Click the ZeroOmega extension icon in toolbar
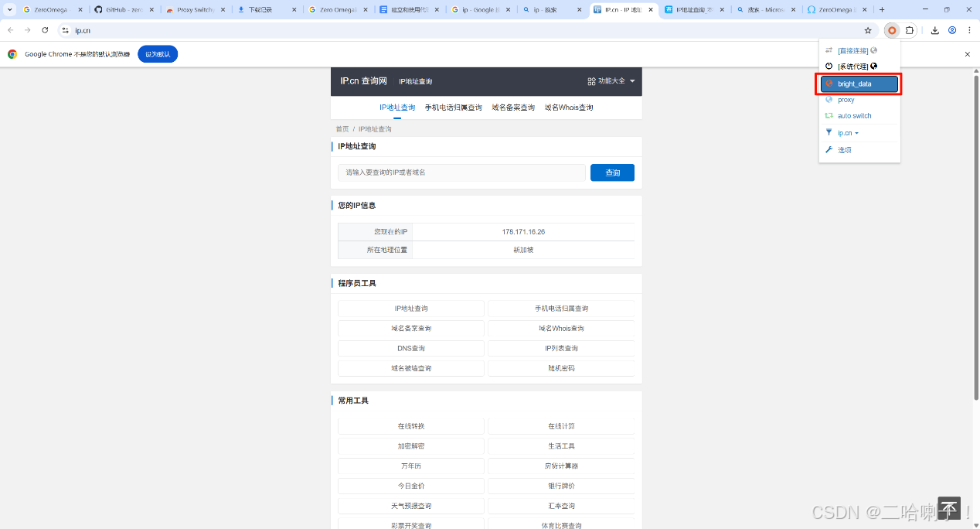Viewport: 980px width, 529px height. (892, 30)
